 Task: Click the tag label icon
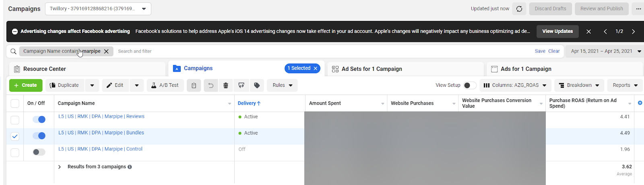[x=257, y=85]
